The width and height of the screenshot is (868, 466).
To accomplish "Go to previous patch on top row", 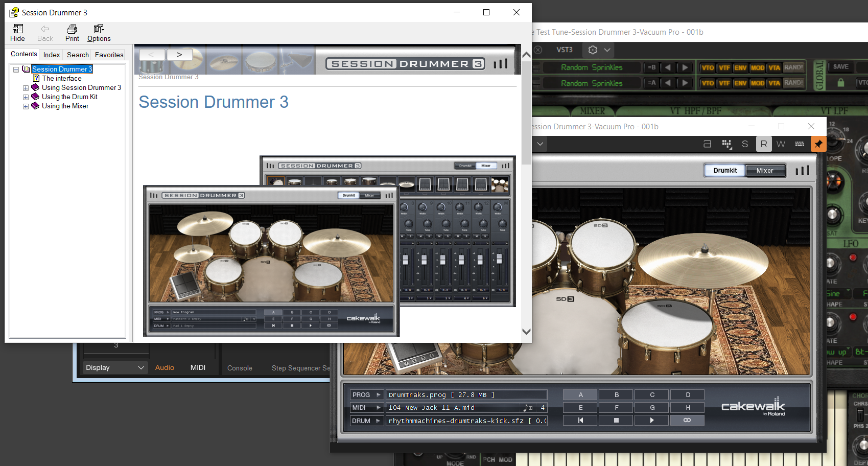I will [668, 67].
